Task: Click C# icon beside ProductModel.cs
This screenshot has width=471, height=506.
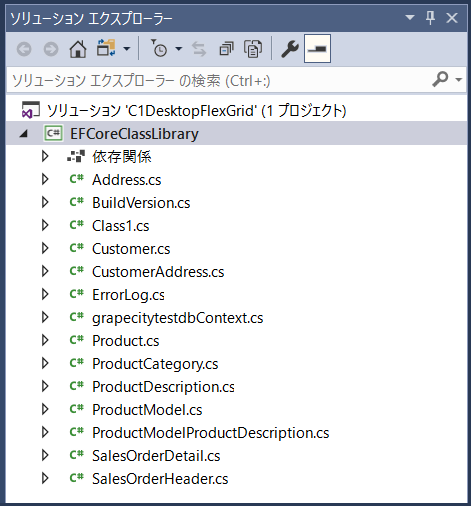Action: [x=77, y=409]
